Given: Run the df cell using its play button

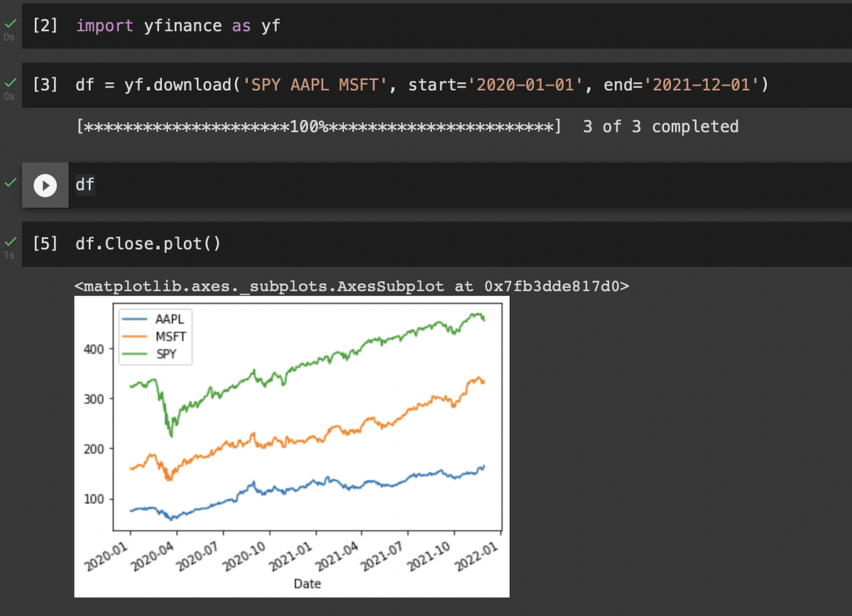Looking at the screenshot, I should pyautogui.click(x=45, y=185).
